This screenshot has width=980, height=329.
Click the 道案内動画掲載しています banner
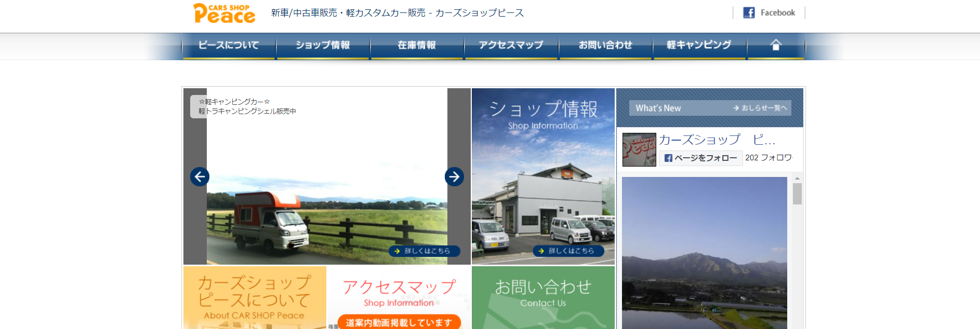coord(399,322)
